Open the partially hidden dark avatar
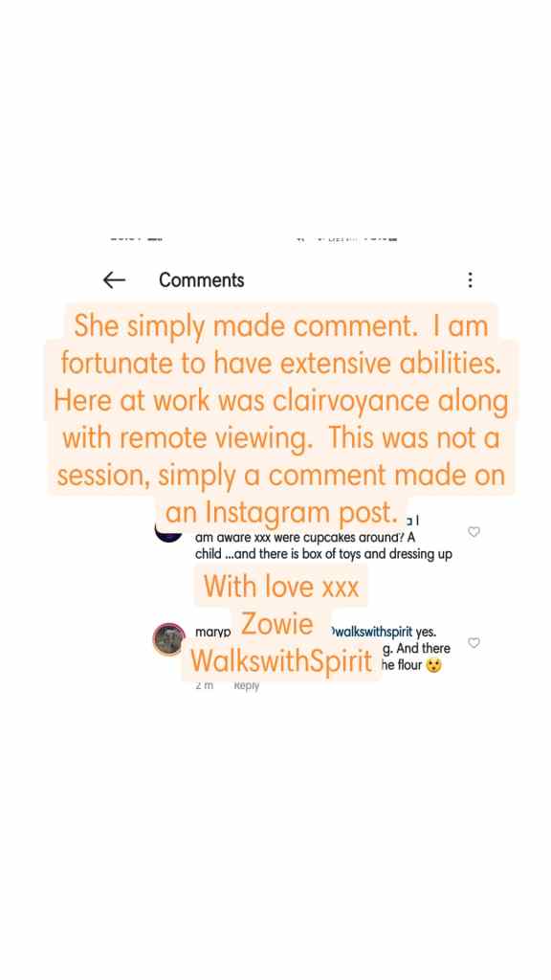 point(168,532)
